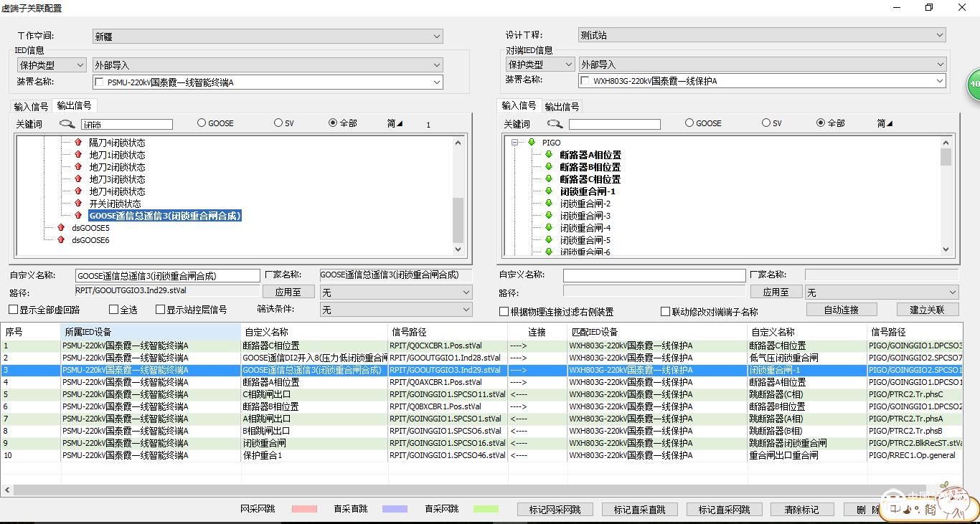
Task: Click green arrow icon beside 闭锁重合闸-3
Action: click(x=549, y=216)
